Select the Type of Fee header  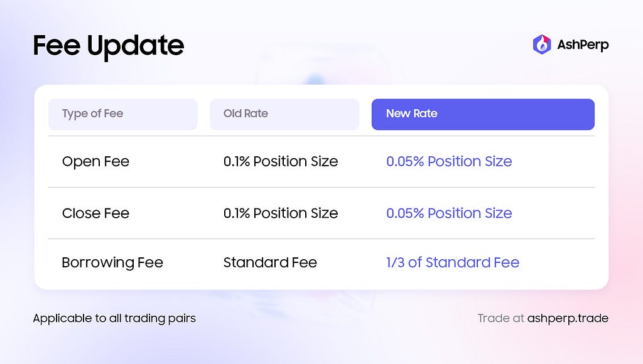click(123, 114)
